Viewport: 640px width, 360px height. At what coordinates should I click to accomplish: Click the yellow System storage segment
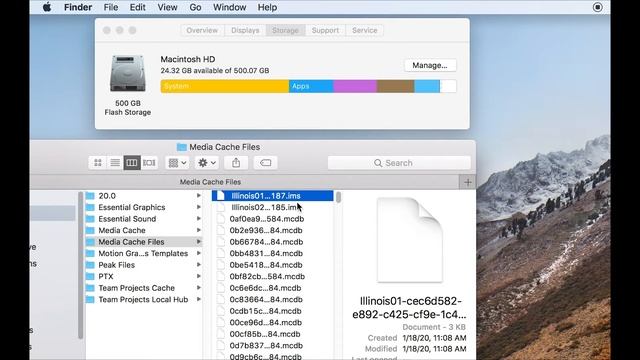pos(225,86)
